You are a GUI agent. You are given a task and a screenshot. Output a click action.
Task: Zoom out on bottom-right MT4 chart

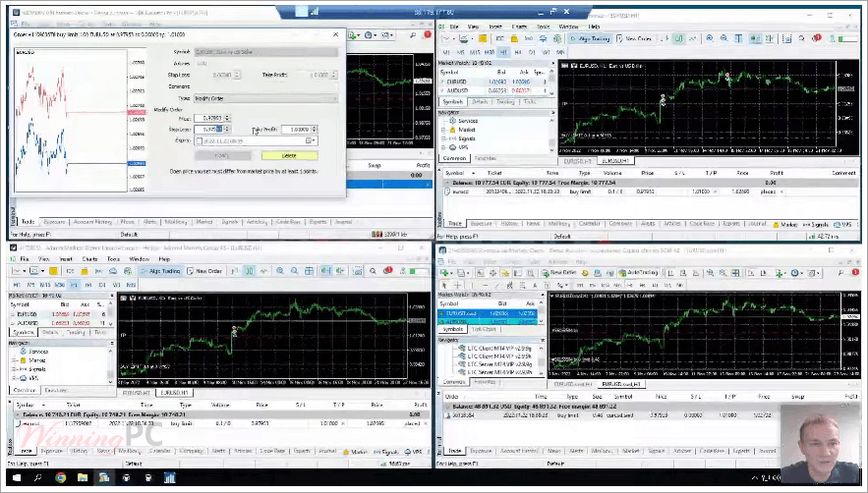click(723, 273)
